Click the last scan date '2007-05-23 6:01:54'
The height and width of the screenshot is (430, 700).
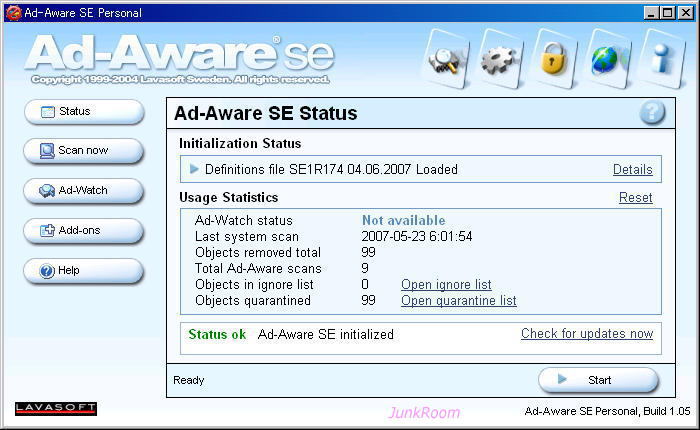coord(417,236)
